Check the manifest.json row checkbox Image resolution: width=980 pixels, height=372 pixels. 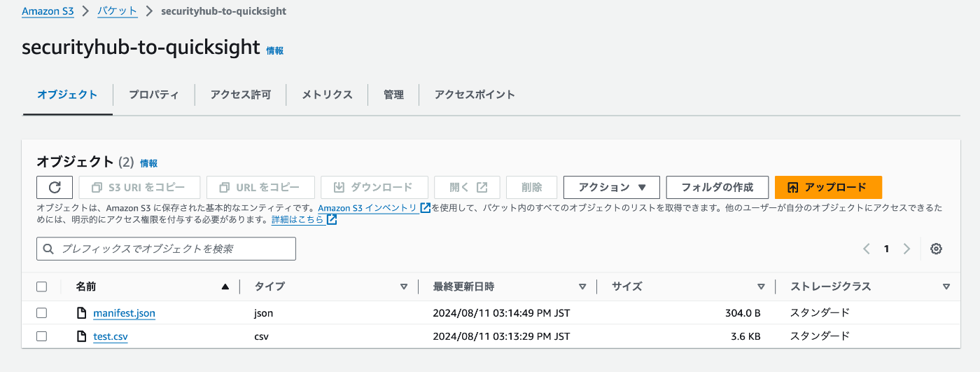click(x=41, y=313)
